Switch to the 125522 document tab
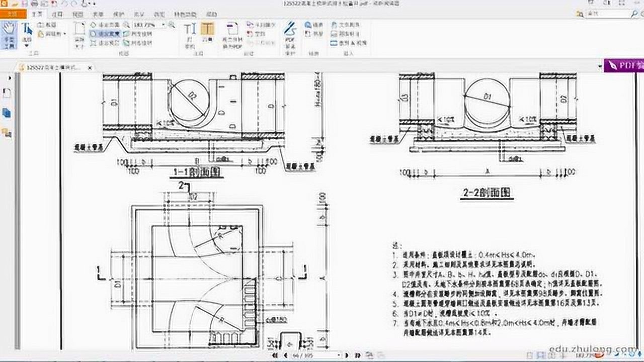This screenshot has width=644, height=362. (x=55, y=67)
